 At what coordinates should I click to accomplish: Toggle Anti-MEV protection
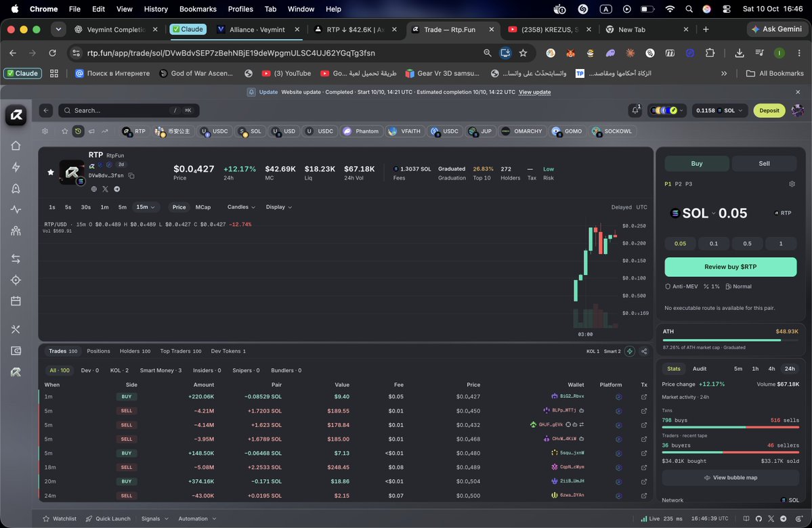681,286
